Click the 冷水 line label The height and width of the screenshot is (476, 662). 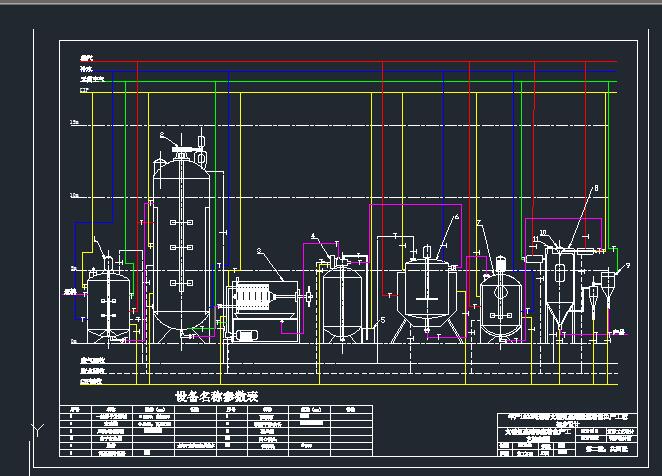[86, 68]
